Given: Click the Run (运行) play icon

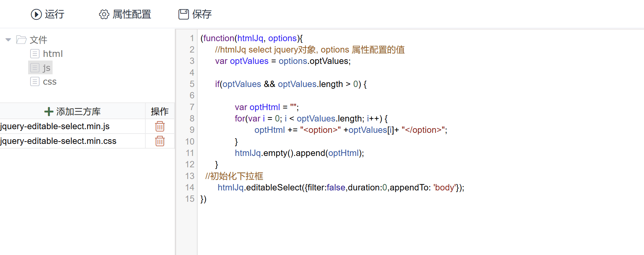Looking at the screenshot, I should pos(36,14).
